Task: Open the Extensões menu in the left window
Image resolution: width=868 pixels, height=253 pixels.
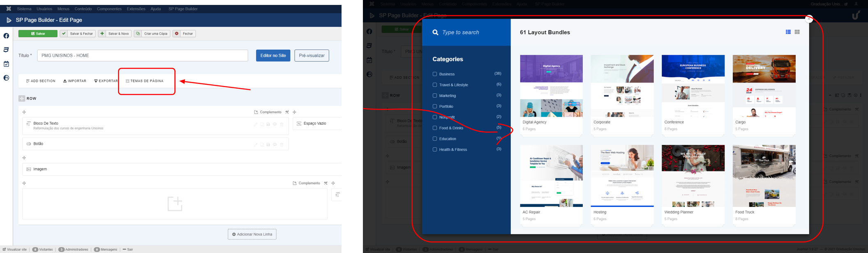Action: coord(136,9)
